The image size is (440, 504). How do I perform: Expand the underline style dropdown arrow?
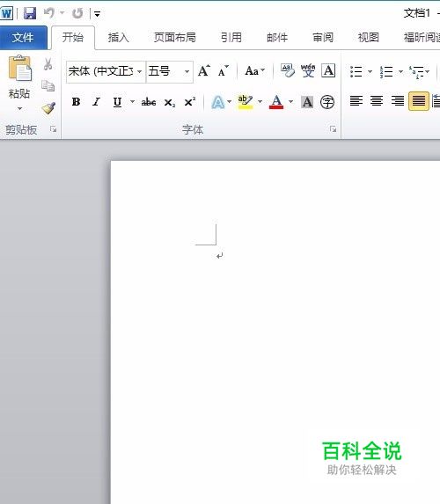pos(132,102)
